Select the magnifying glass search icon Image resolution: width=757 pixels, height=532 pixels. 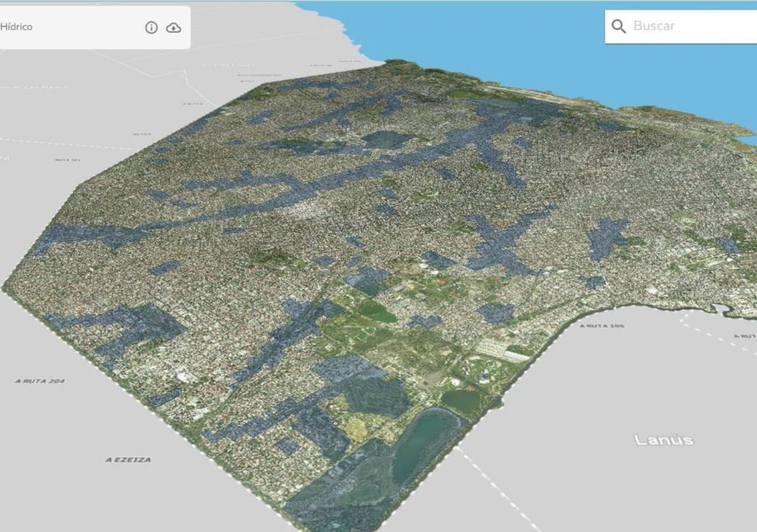tap(619, 26)
